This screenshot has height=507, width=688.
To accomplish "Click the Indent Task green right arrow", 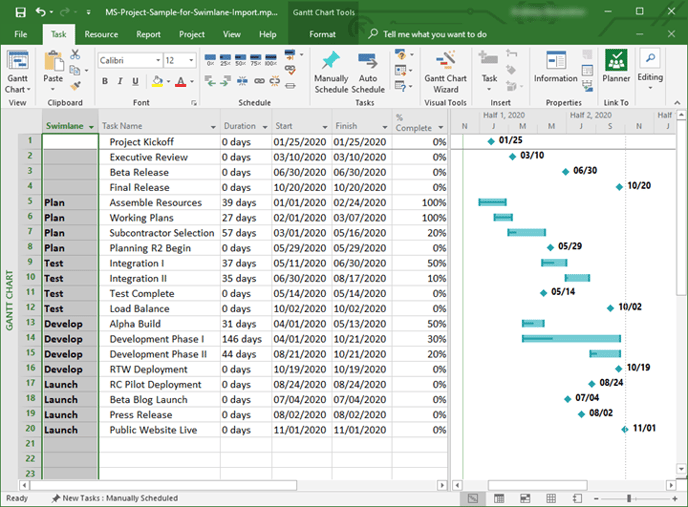I will point(225,81).
